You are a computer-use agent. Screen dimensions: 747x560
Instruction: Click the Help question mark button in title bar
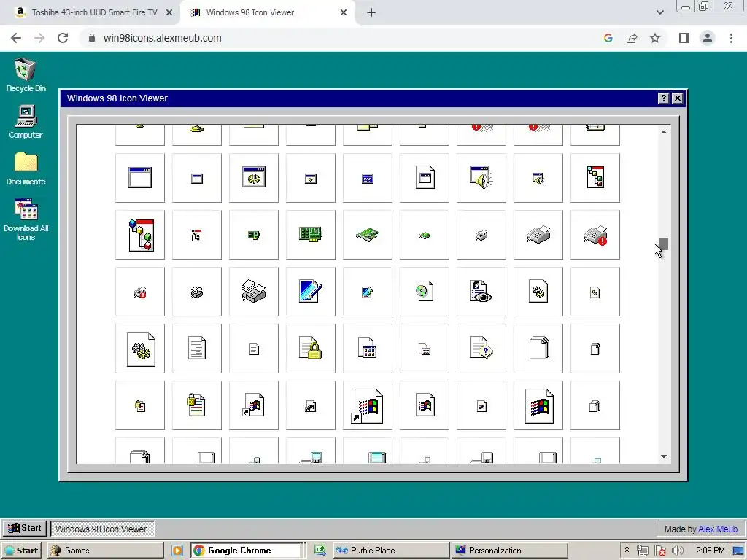click(663, 98)
